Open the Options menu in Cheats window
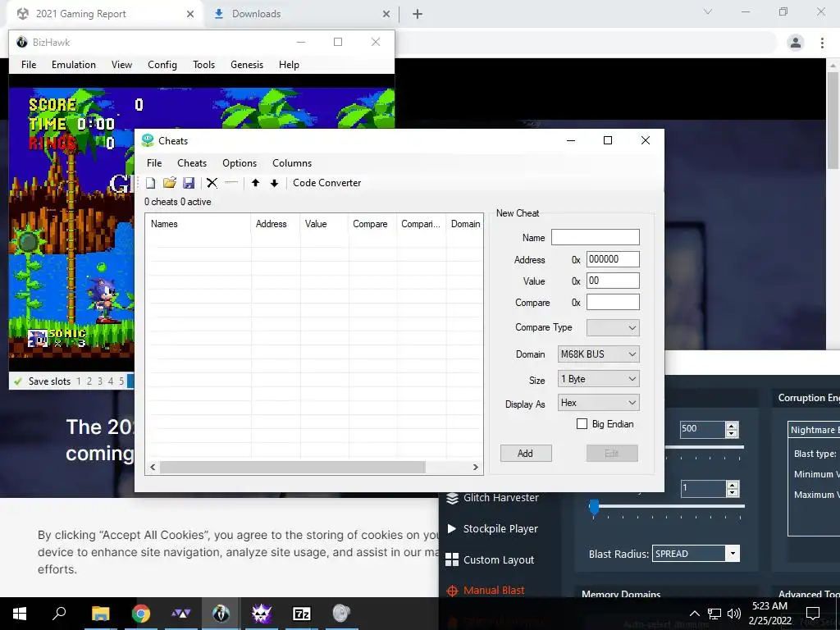 tap(240, 163)
